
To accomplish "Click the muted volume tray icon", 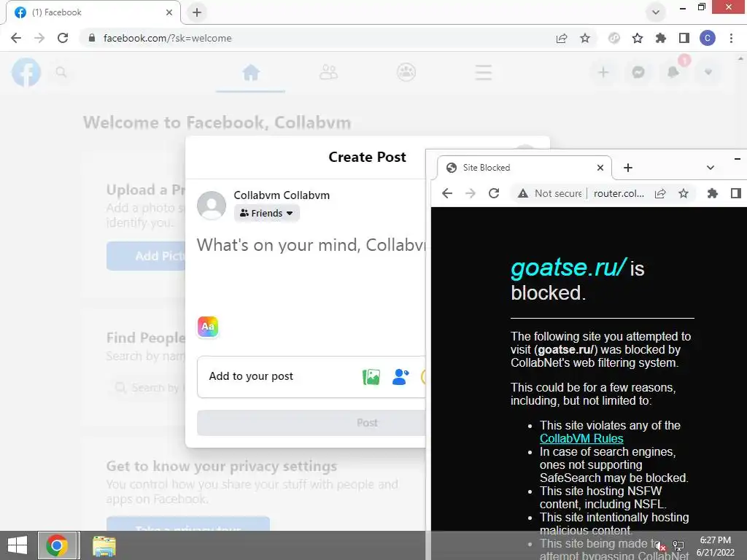I will (x=659, y=545).
